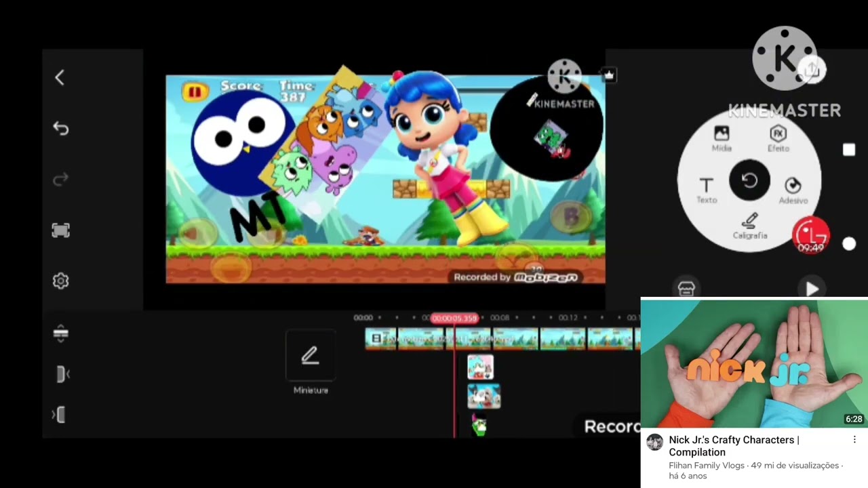
Task: Select the green character layer clip
Action: (x=479, y=426)
